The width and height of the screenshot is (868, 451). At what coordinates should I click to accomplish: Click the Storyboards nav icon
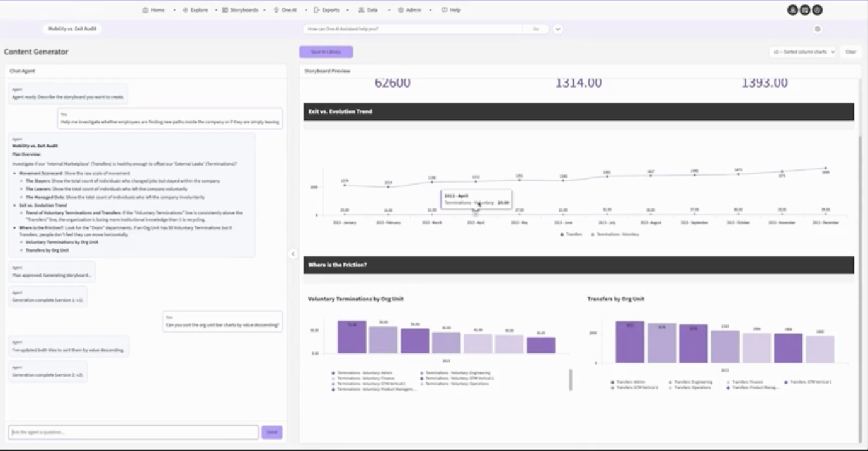[x=225, y=10]
